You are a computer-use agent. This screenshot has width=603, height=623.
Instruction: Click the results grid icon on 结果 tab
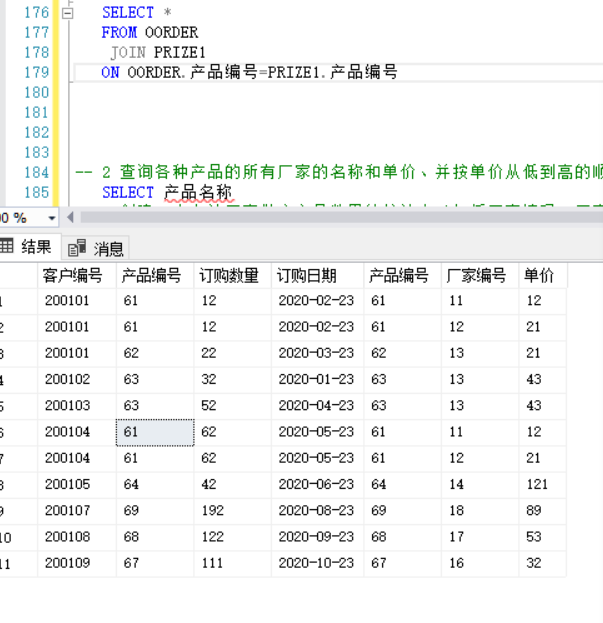click(6, 246)
